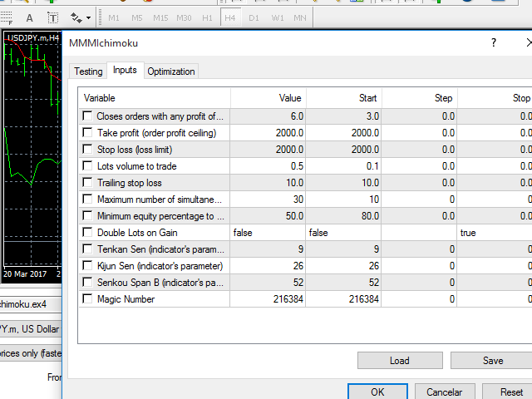Enable optimization for Take profit
Viewport: 532px width, 399px height.
point(87,133)
